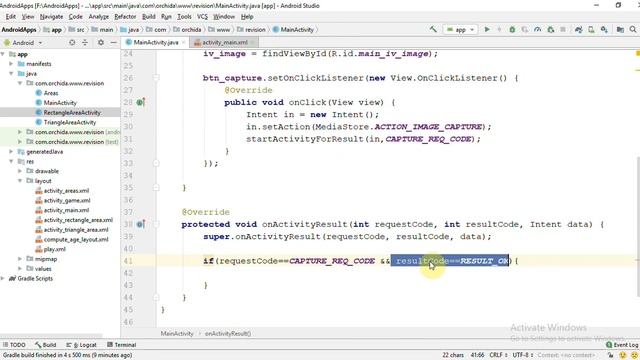
Task: Collapse the first com.orchida.www.revision package
Action: [x=20, y=83]
